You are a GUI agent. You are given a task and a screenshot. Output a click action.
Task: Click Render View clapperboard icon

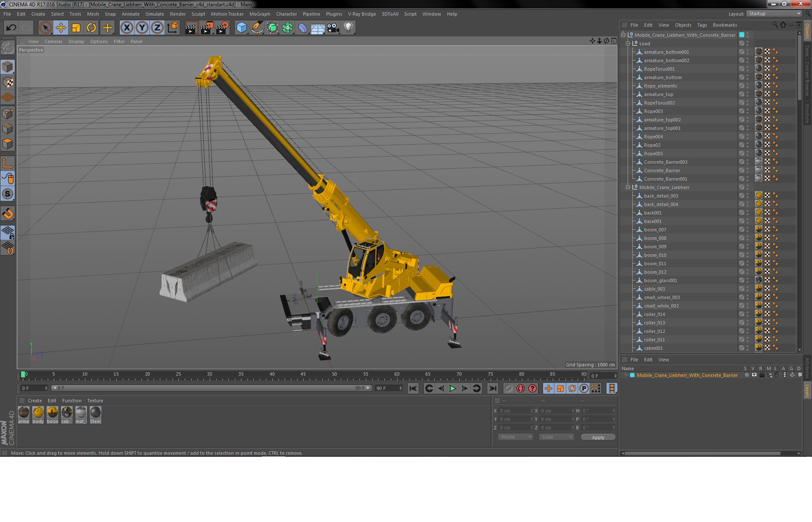pos(191,28)
